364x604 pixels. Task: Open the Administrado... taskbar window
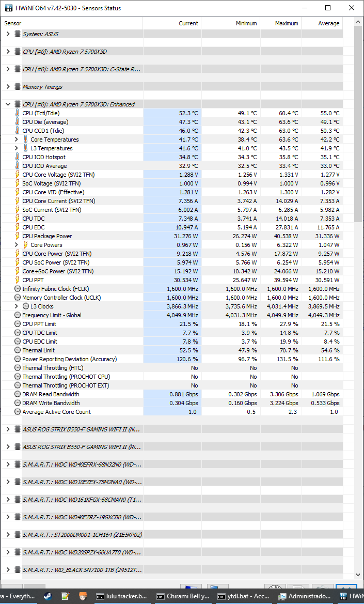point(304,596)
